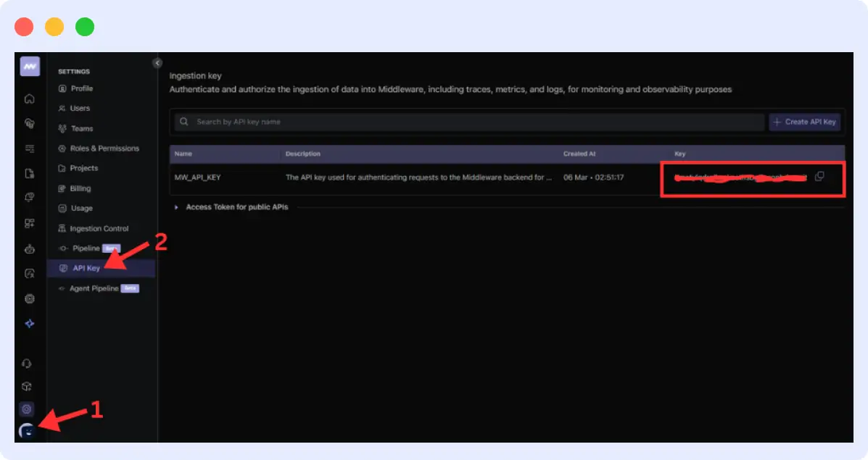This screenshot has width=868, height=460.
Task: Click the Create API Key button
Action: pos(804,121)
